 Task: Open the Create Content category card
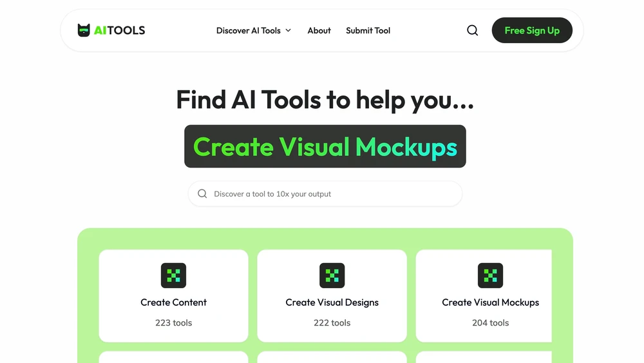coord(173,295)
